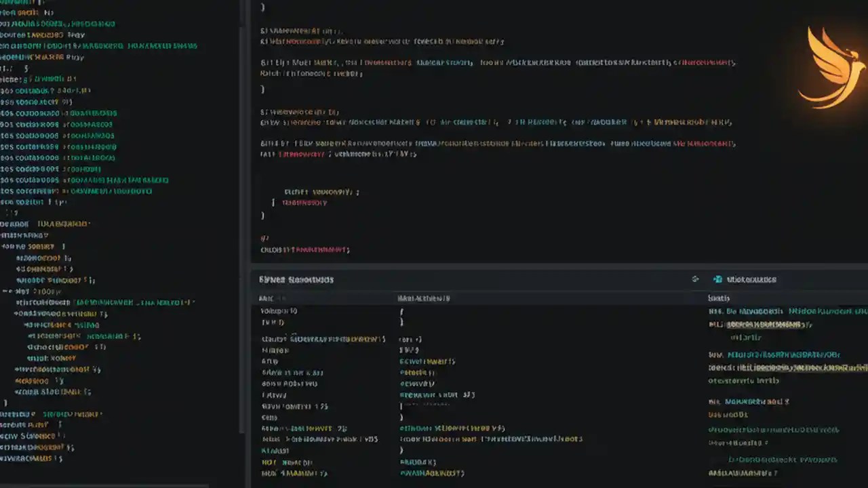Click the refresh icon on the Shared Snapshots panel

(694, 279)
